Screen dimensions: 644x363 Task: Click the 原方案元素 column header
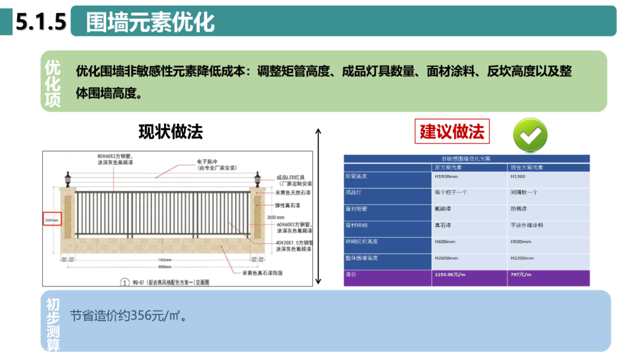pos(448,167)
